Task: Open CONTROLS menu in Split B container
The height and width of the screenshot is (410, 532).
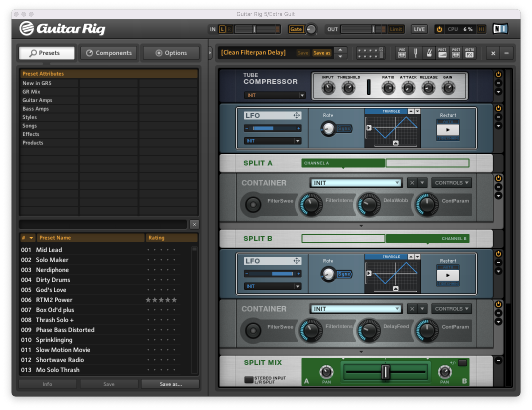Action: pos(451,309)
